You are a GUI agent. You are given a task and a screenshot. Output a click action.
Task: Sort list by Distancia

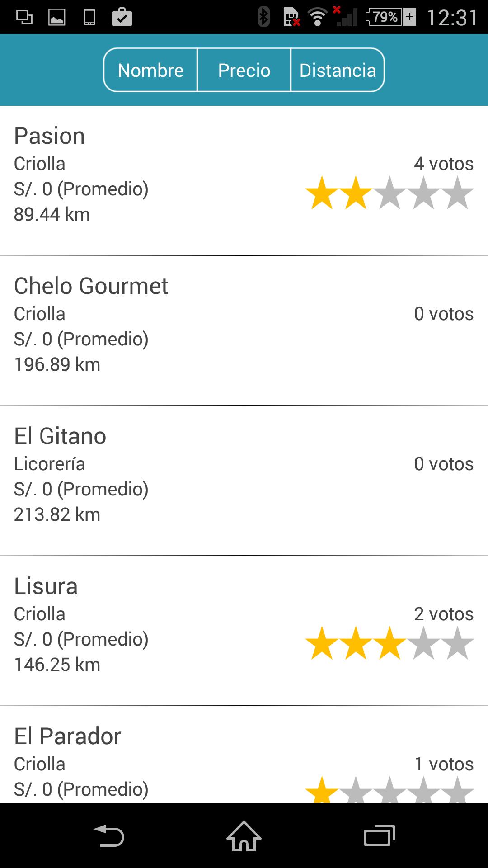click(338, 70)
